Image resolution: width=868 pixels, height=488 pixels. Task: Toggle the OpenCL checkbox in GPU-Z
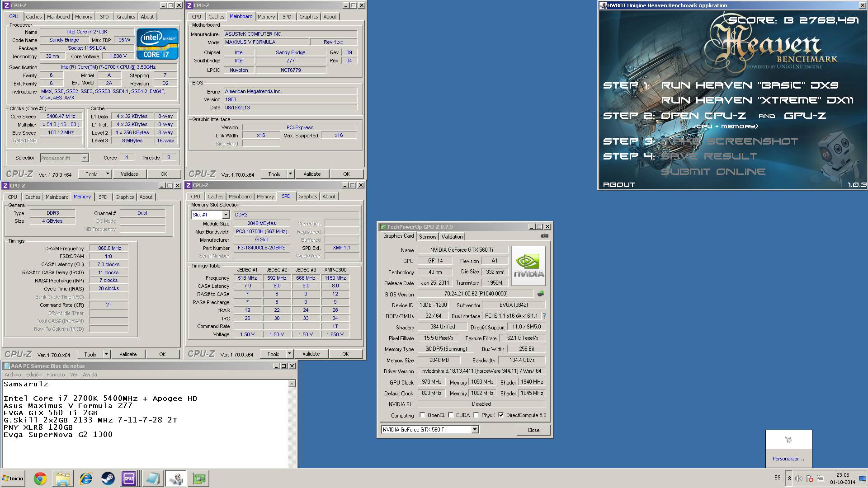point(422,415)
